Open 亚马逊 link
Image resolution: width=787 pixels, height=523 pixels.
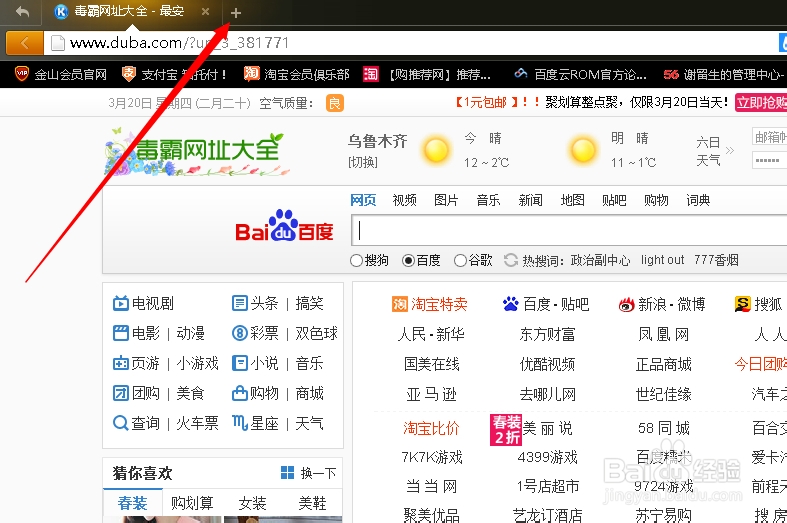(431, 395)
